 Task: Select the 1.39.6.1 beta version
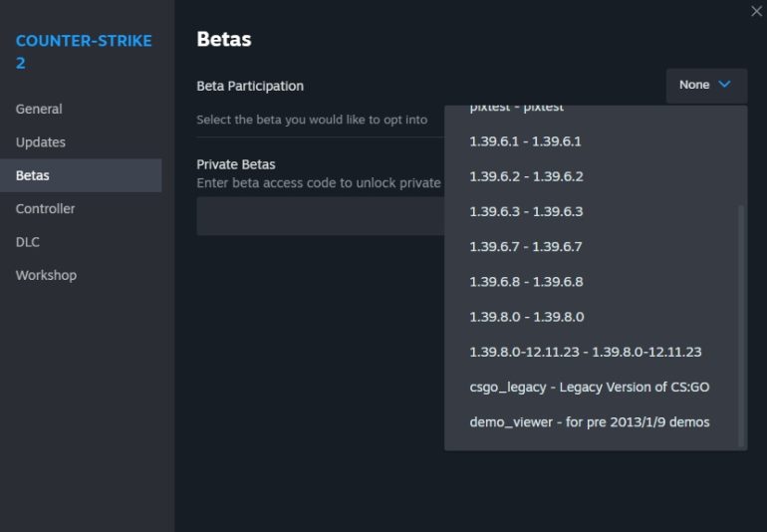click(x=525, y=141)
